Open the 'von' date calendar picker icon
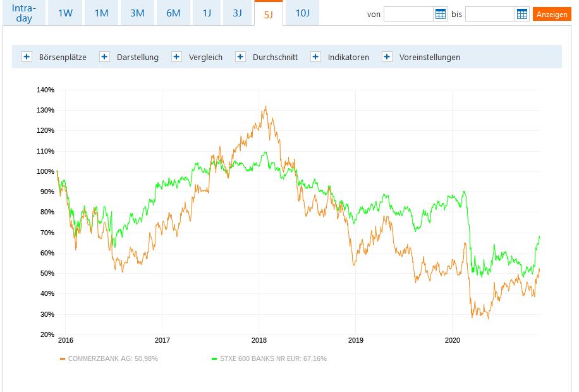The image size is (579, 392). pyautogui.click(x=441, y=15)
